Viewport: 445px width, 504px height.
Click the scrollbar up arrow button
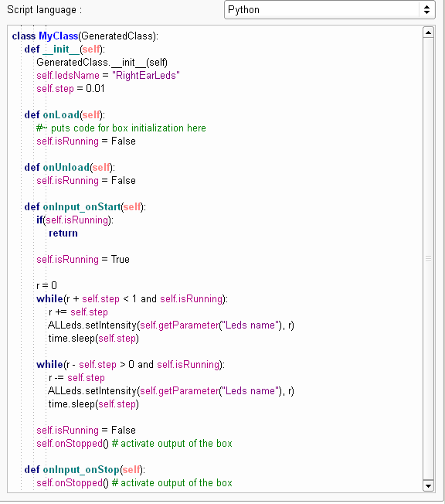(428, 32)
